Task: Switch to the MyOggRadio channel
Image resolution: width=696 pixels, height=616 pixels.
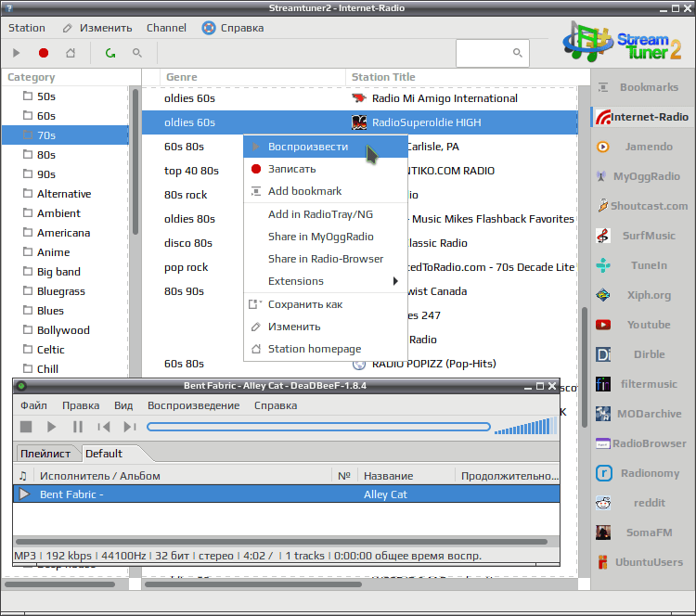Action: [x=642, y=176]
